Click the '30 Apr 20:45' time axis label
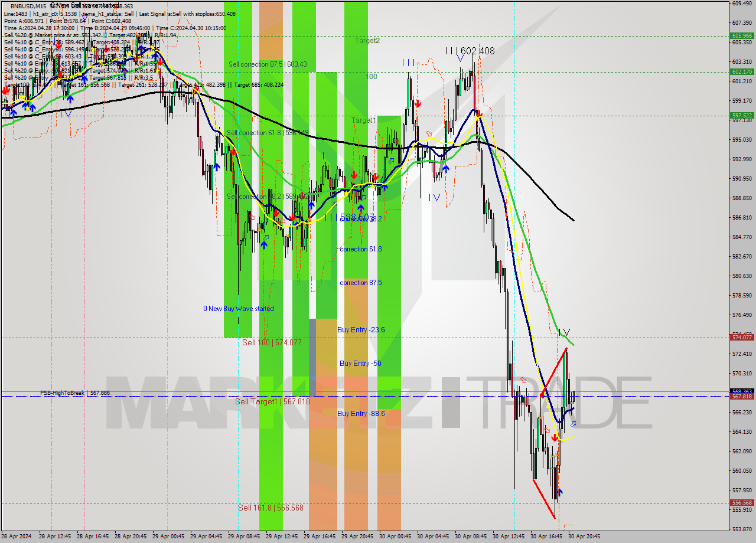This screenshot has height=543, width=756. pos(584,537)
